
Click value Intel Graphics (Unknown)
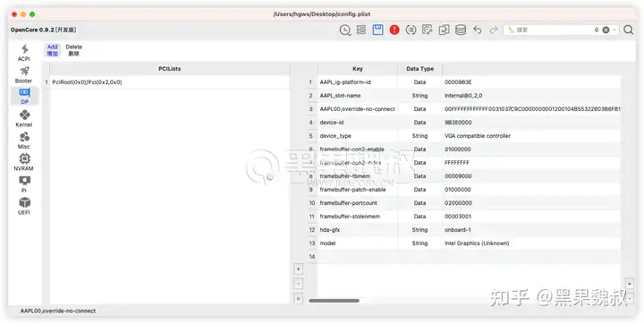tap(477, 243)
